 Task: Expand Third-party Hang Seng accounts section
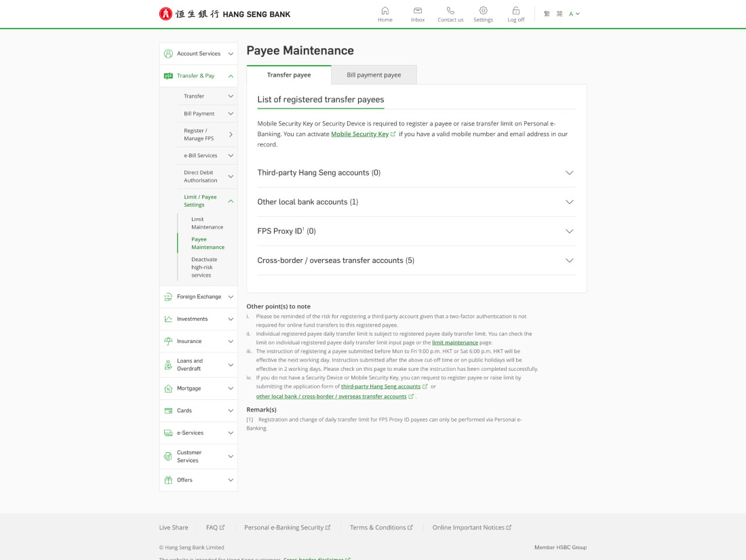click(x=569, y=173)
